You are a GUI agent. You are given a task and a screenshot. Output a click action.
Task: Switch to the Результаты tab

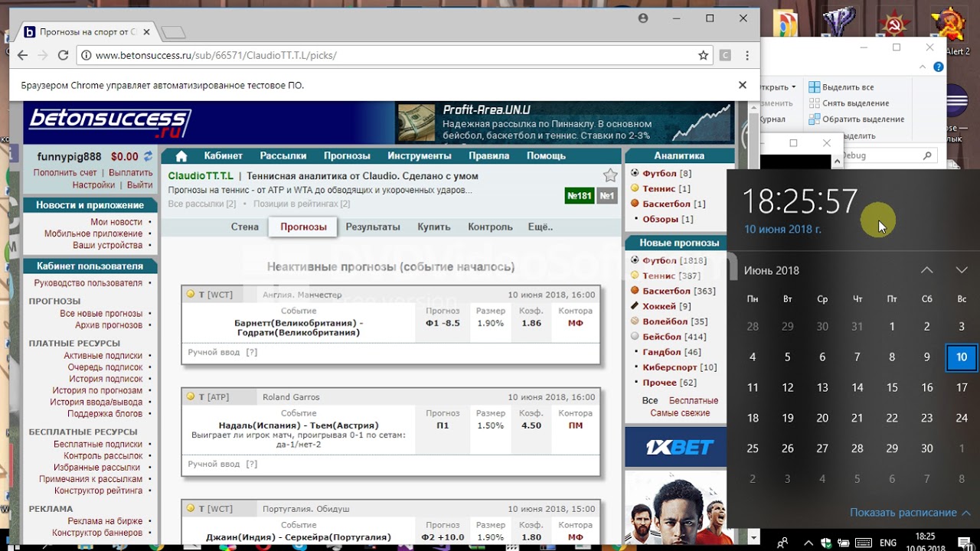point(373,227)
